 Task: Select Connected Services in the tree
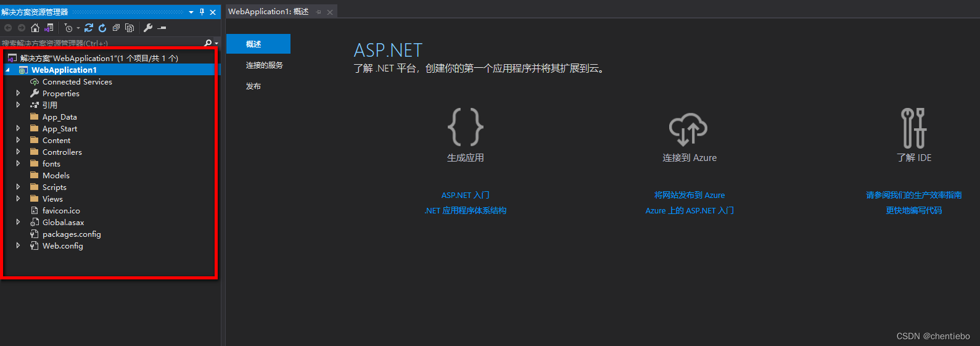[x=77, y=81]
